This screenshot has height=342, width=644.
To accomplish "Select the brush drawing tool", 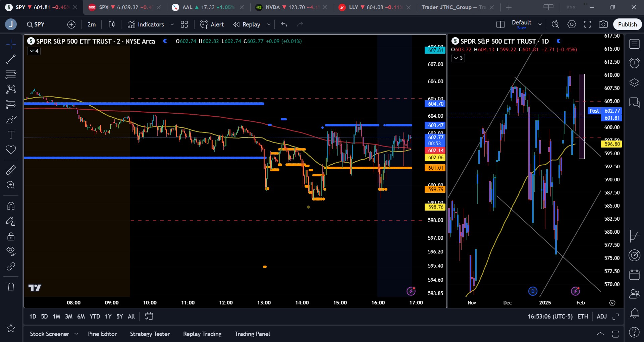I will click(11, 120).
